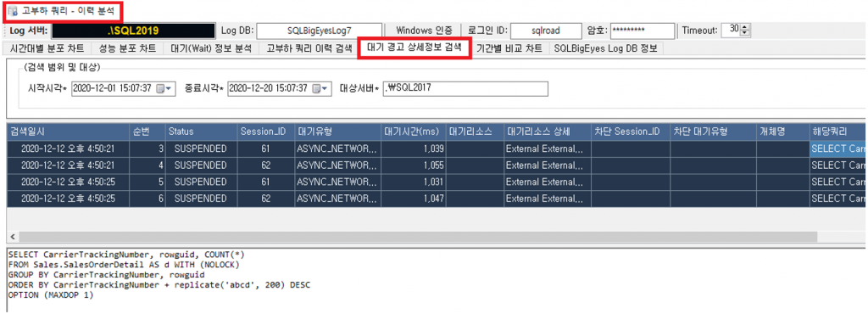Click the 1,039 wait time cell
Viewport: 868px width, 314px height.
point(414,149)
